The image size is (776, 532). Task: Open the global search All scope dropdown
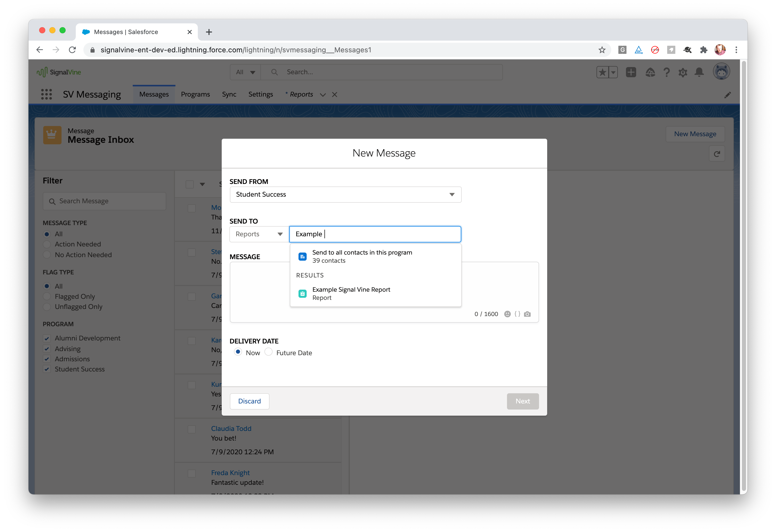pos(245,72)
